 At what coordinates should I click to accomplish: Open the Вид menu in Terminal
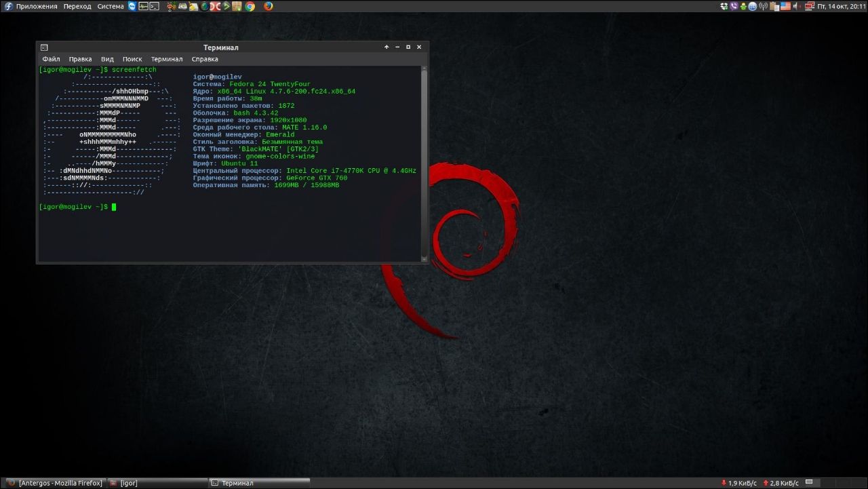(x=107, y=59)
